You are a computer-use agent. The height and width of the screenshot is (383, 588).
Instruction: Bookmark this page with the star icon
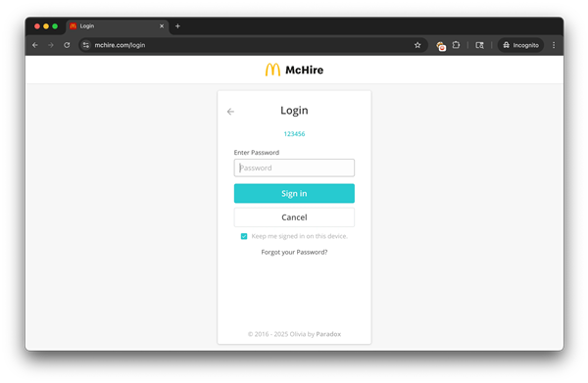[x=417, y=45]
